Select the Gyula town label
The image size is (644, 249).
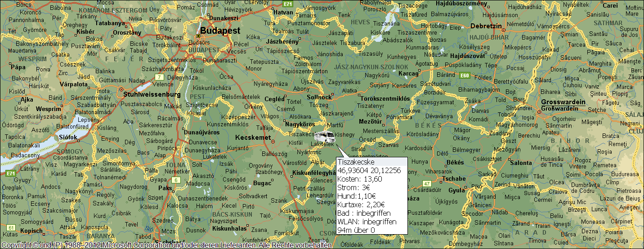[456, 190]
